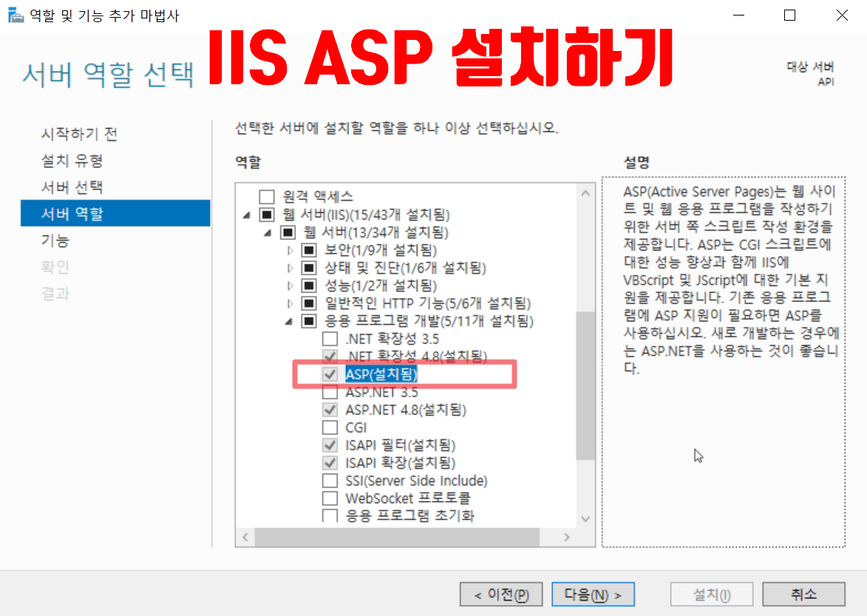This screenshot has height=616, width=867.
Task: Uncheck ASP(설치됨)
Action: (x=330, y=374)
